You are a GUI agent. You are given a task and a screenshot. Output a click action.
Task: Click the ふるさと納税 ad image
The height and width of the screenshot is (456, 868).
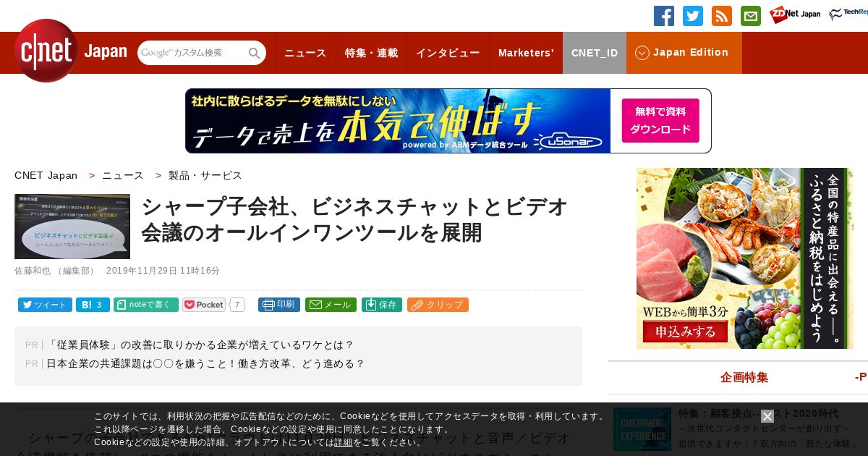pyautogui.click(x=745, y=258)
